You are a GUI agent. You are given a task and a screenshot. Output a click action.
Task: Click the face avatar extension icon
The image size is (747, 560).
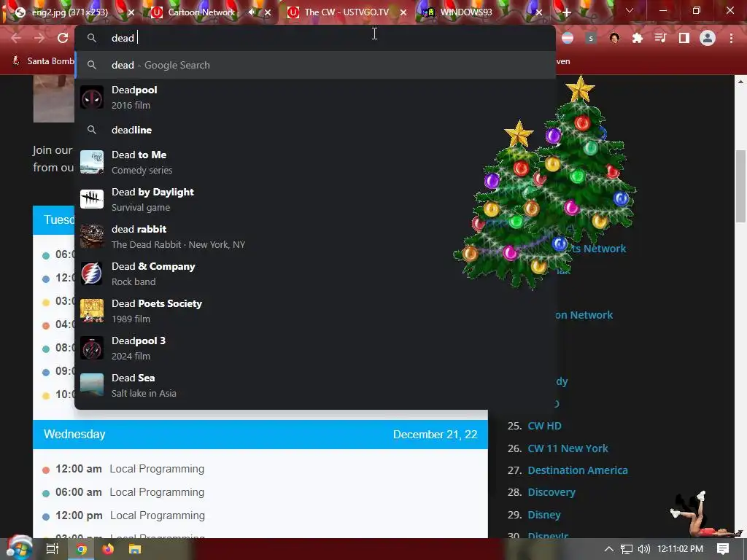click(614, 38)
